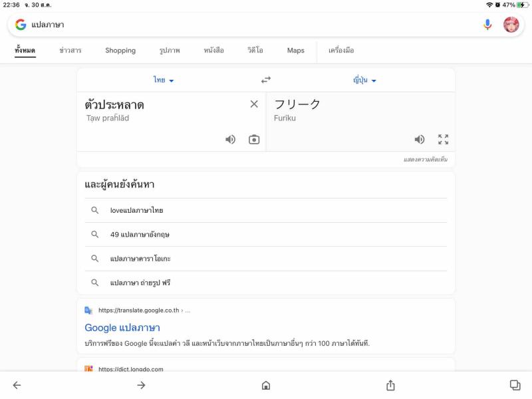The image size is (532, 399).
Task: Switch to the Maps tab
Action: tap(295, 51)
